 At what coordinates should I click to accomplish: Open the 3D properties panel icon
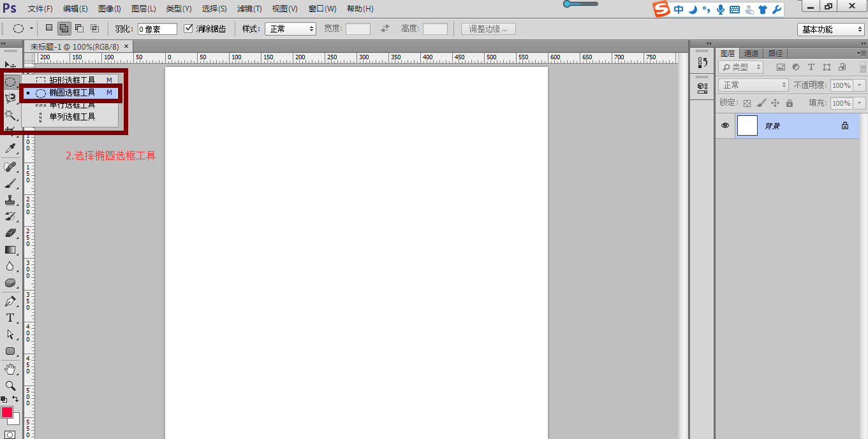point(703,87)
